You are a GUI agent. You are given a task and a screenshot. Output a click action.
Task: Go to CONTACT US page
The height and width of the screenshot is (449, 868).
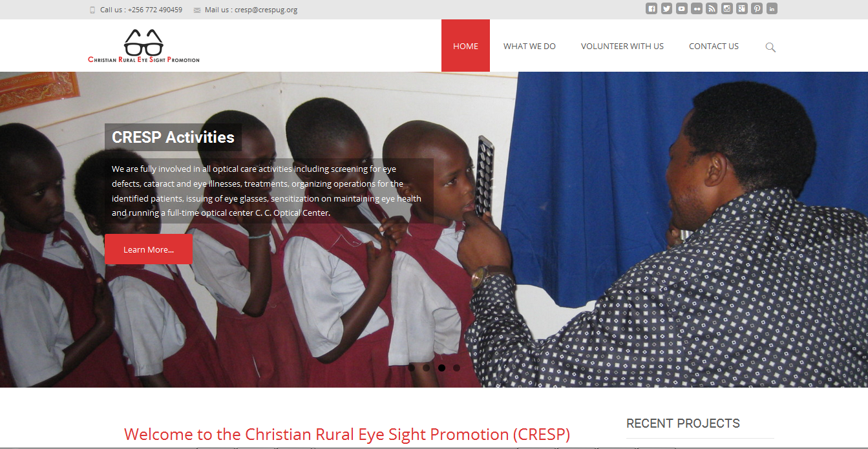pos(714,46)
